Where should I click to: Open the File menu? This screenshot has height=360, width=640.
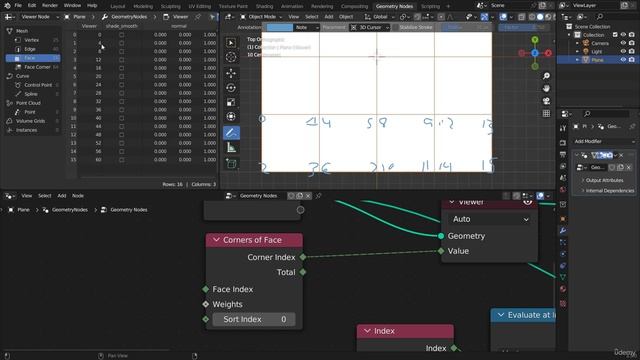[18, 6]
